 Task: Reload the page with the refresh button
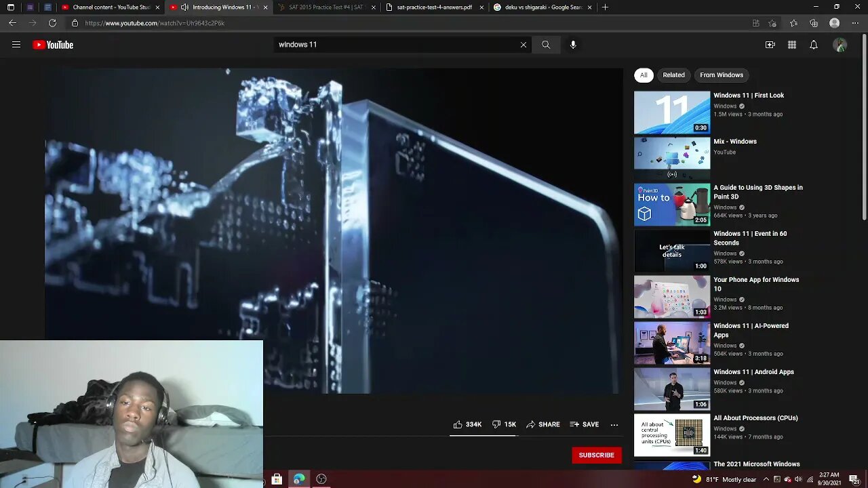pyautogui.click(x=52, y=23)
